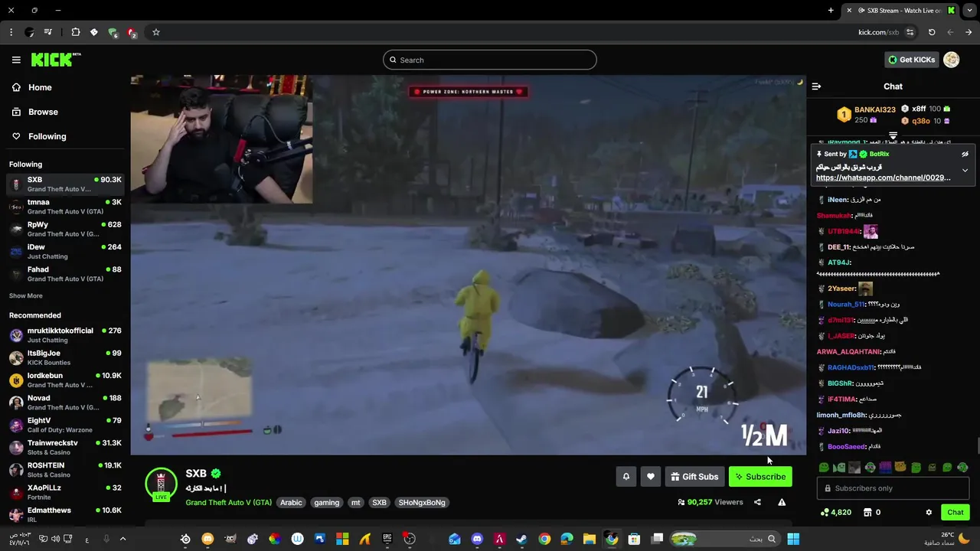Hide the pinned BotRix message

tap(965, 154)
